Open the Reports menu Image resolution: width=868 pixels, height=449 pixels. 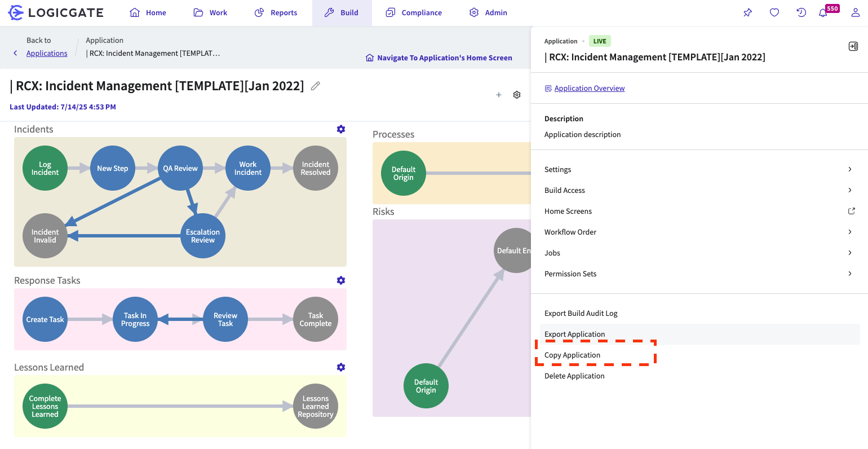coord(276,12)
